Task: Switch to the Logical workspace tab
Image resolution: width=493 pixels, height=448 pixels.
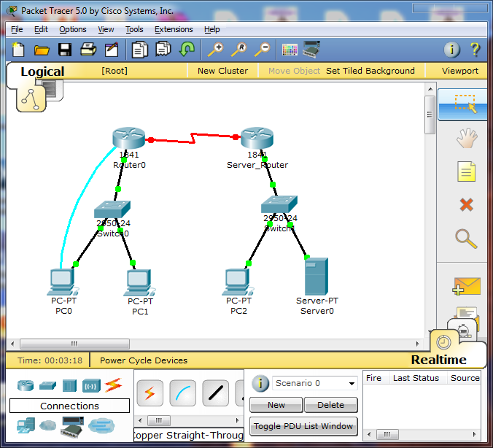Action: 42,72
